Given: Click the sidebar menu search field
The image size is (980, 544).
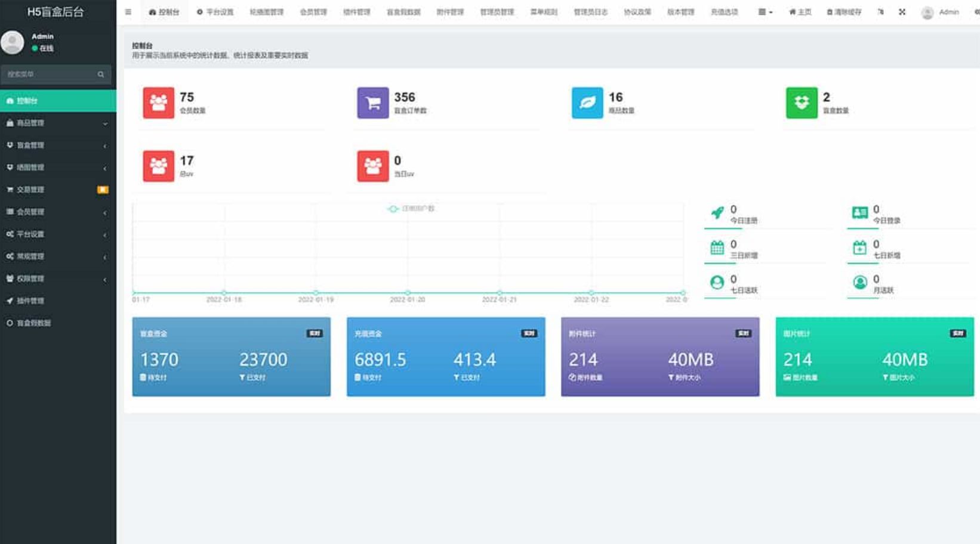Looking at the screenshot, I should 49,75.
